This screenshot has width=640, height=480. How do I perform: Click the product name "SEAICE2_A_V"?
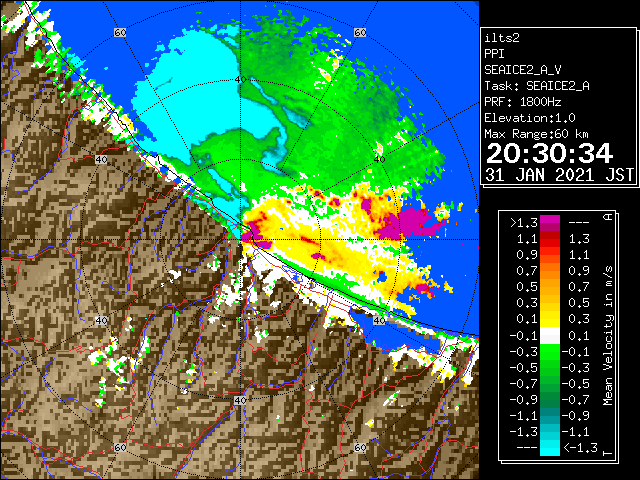(x=523, y=70)
